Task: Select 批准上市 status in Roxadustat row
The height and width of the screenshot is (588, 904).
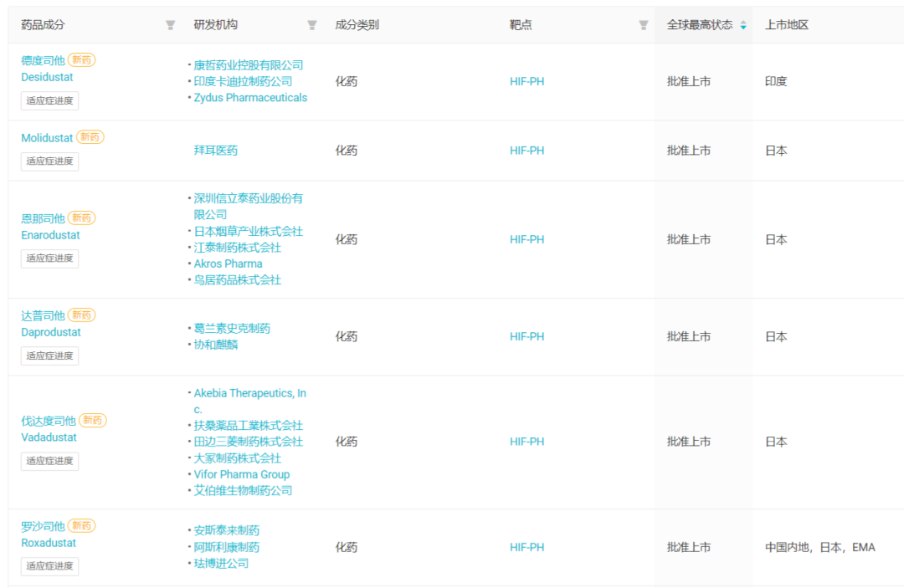Action: pos(689,547)
